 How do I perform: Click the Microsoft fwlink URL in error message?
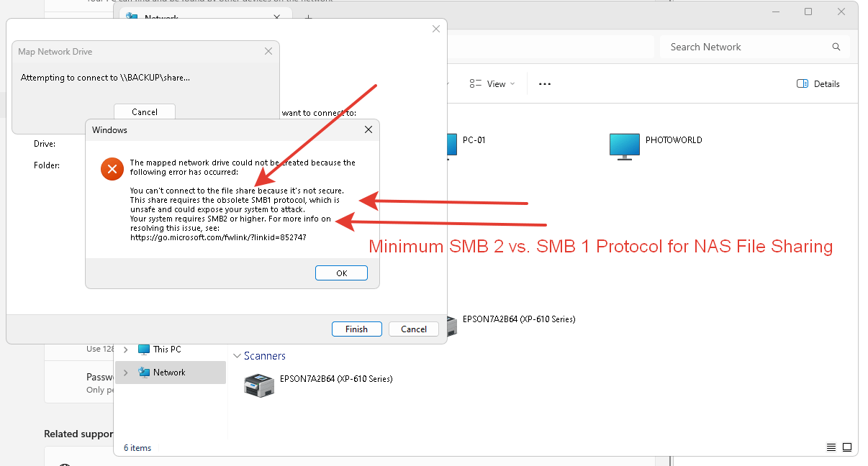[218, 237]
